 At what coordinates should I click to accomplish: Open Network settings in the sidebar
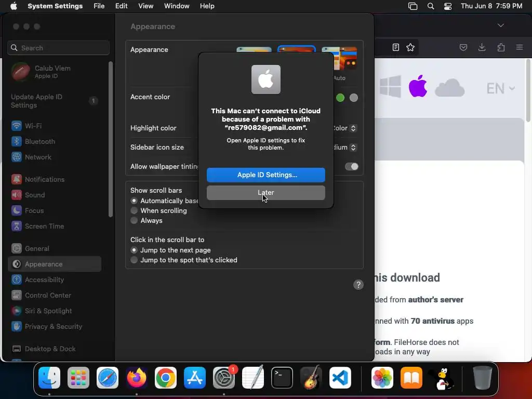[x=54, y=157]
